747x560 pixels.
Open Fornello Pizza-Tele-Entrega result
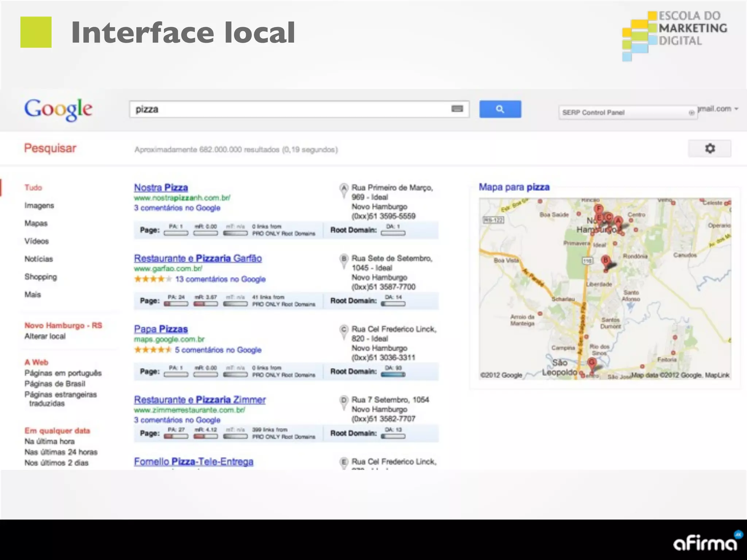[x=194, y=462]
